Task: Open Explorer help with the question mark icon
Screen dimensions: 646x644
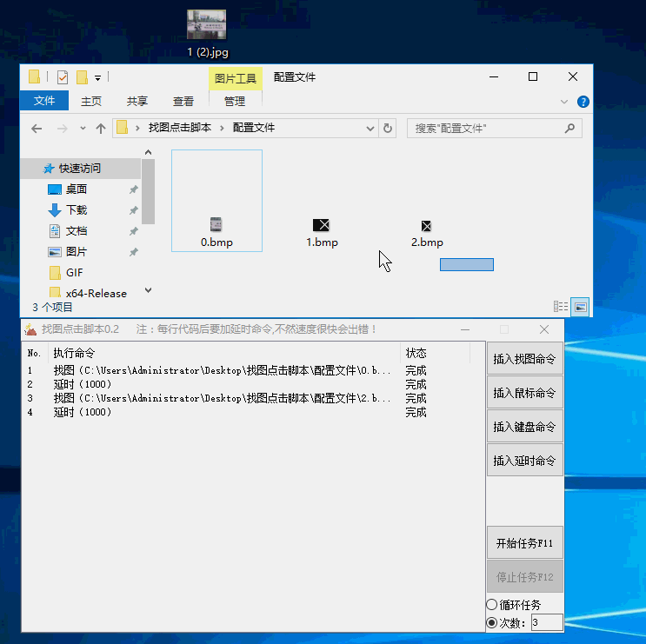Action: 583,102
